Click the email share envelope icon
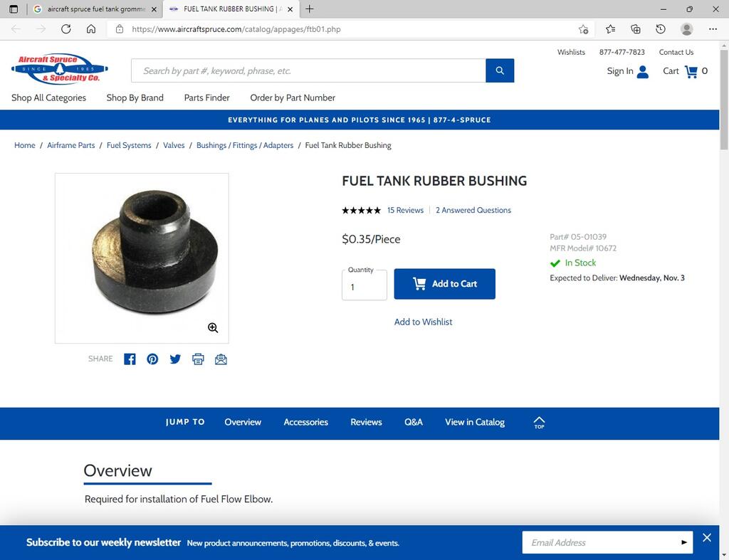 coord(221,359)
